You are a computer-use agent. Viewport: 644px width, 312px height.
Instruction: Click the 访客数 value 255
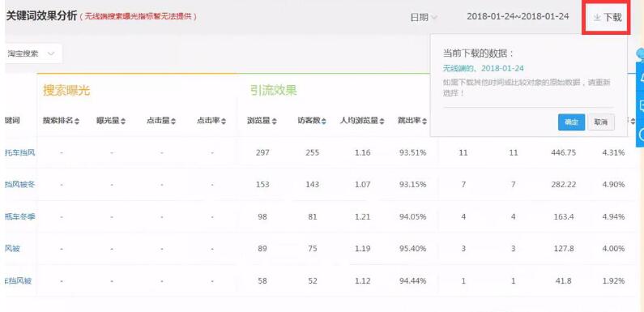[312, 152]
